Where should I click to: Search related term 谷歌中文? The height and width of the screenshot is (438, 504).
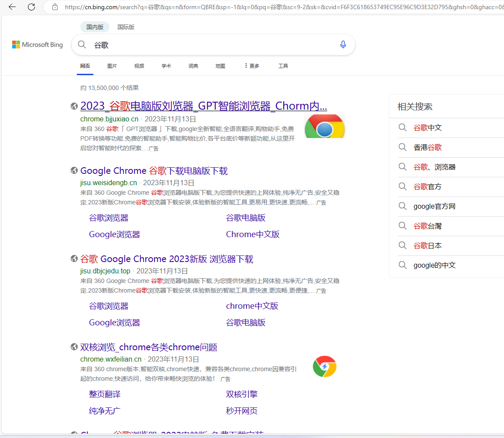point(428,128)
